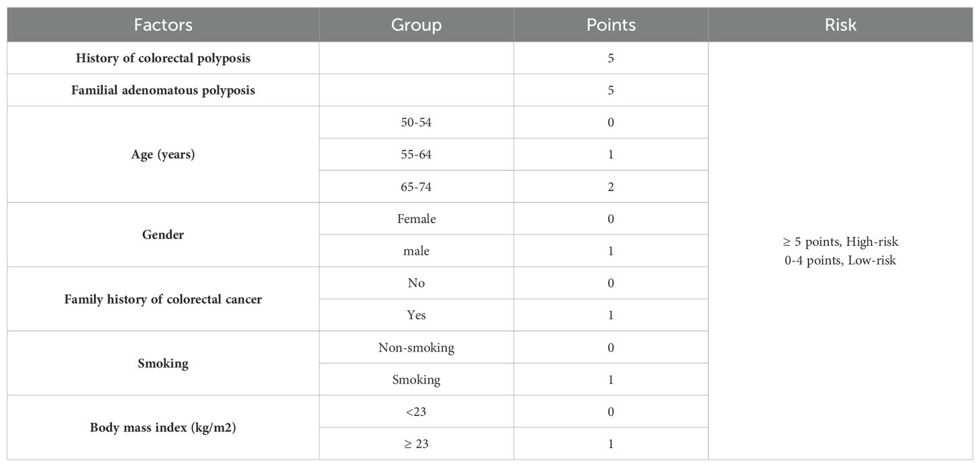
Task: Select the male group cell
Action: click(416, 251)
